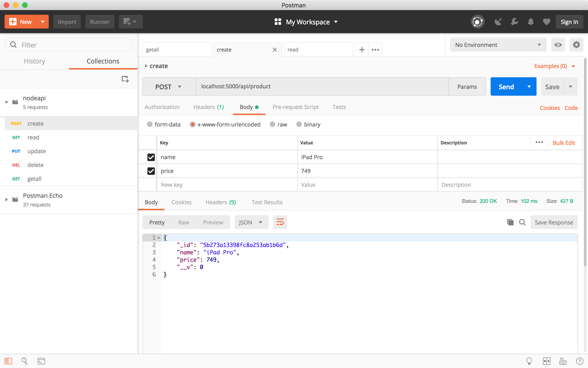Open the wrench settings icon
This screenshot has height=368, width=588.
coord(514,22)
